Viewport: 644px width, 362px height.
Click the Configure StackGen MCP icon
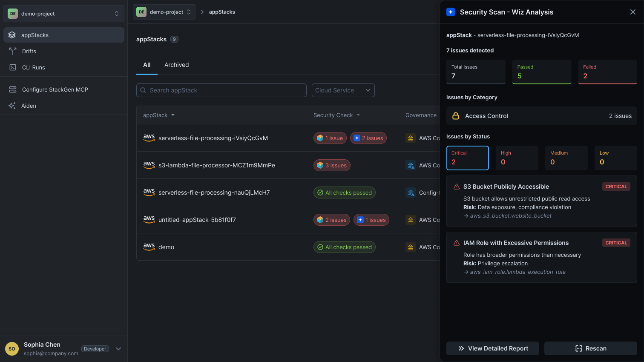[13, 89]
